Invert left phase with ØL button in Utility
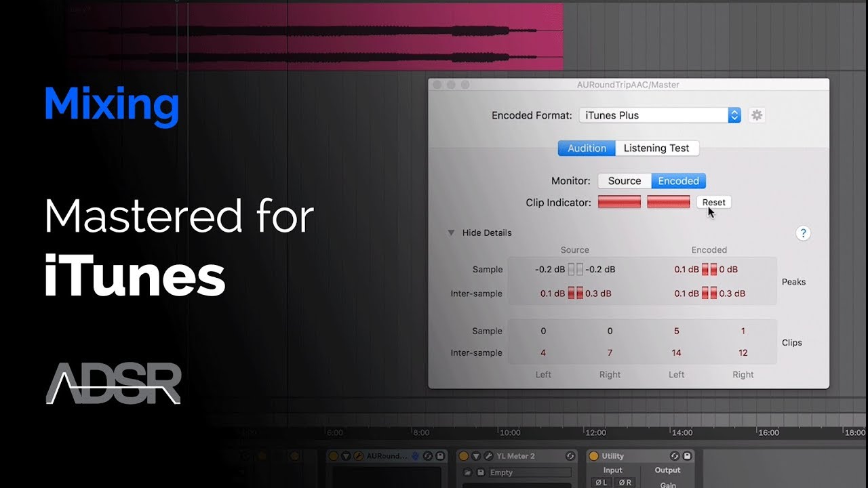The image size is (868, 488). pos(601,483)
